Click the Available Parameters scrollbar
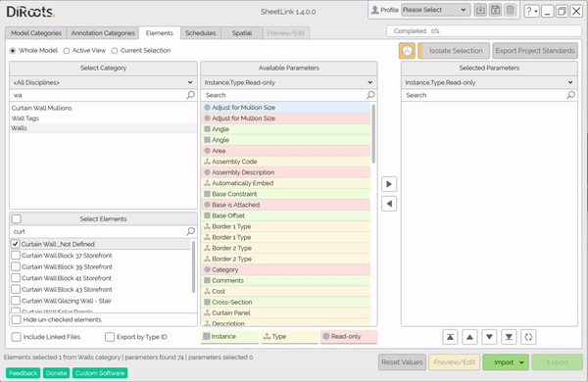The height and width of the screenshot is (382, 588). (x=373, y=133)
